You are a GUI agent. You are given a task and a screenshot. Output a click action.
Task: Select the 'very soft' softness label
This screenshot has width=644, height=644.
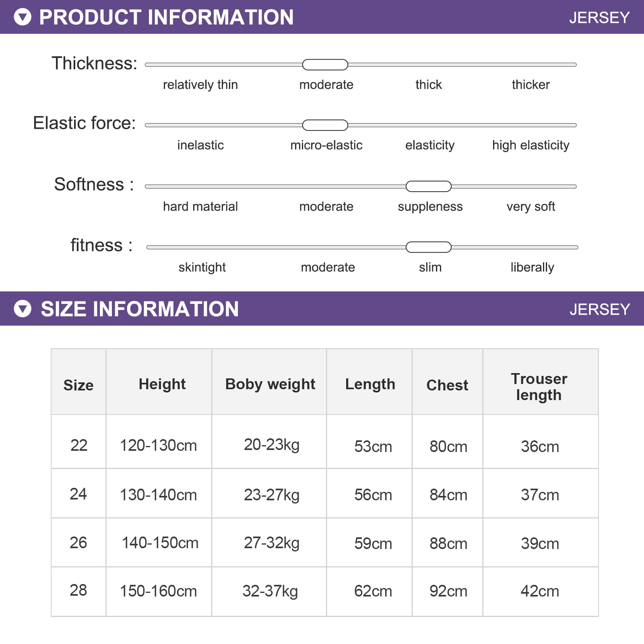(531, 206)
